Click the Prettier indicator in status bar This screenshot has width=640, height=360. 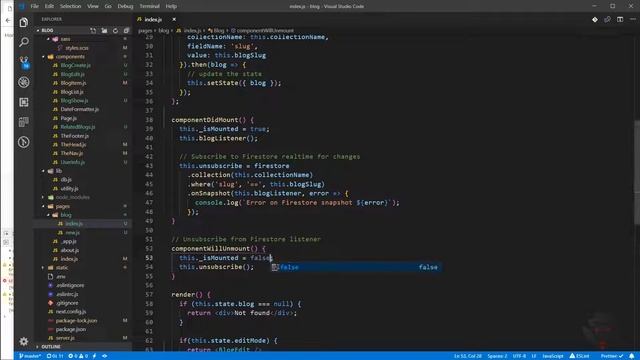612,356
